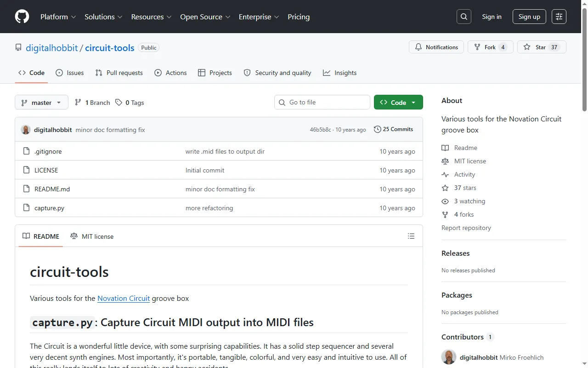
Task: Open the capture.py file
Action: [49, 208]
